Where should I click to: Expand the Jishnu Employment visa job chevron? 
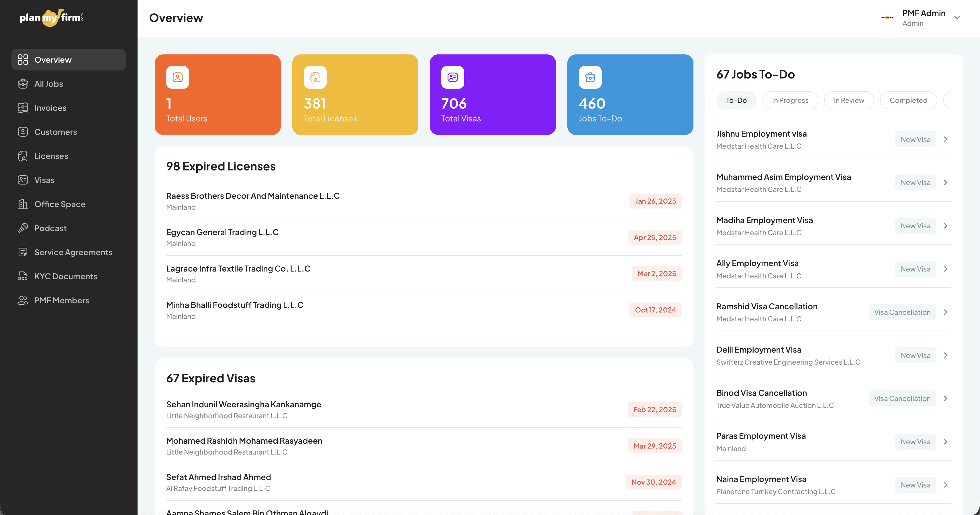click(x=945, y=139)
